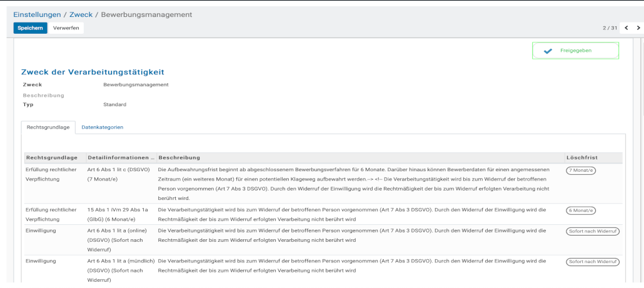Sort by the Beschreibung column header

tap(179, 157)
